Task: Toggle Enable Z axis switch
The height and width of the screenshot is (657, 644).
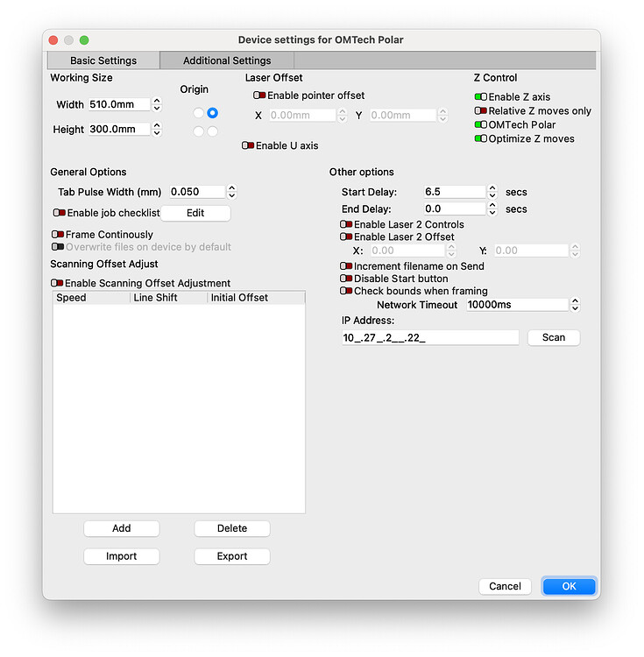Action: coord(481,97)
